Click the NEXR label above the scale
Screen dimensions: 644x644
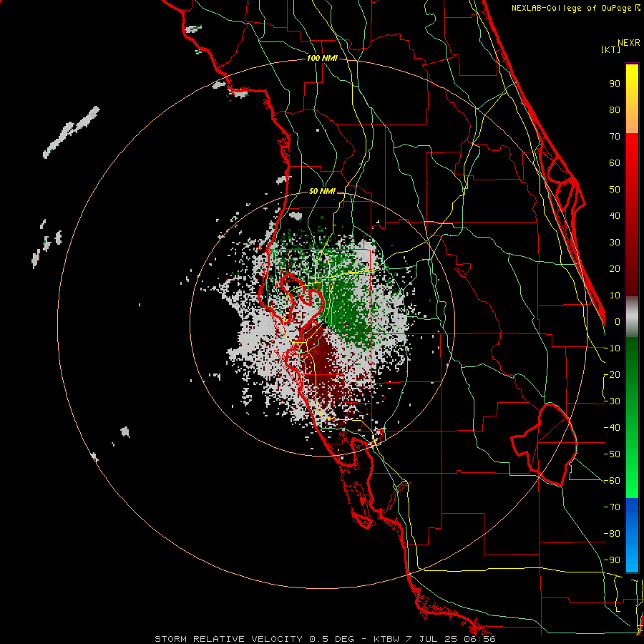(x=629, y=43)
